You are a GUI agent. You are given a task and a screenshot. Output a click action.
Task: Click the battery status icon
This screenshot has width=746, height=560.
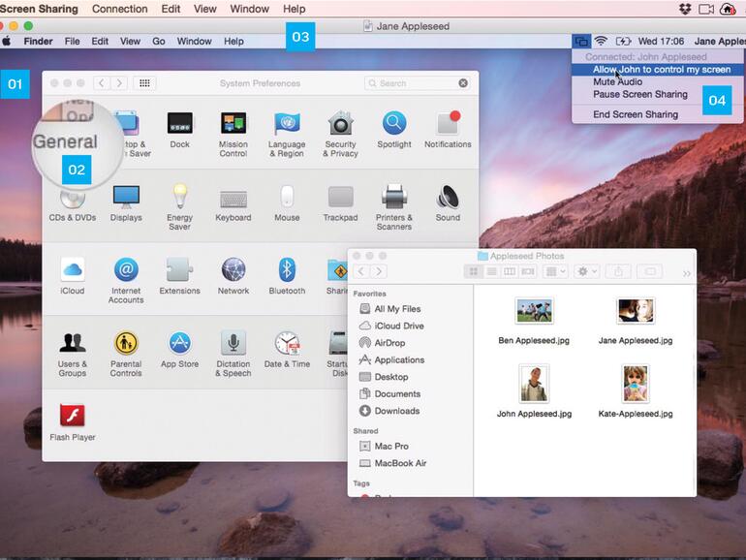coord(623,42)
